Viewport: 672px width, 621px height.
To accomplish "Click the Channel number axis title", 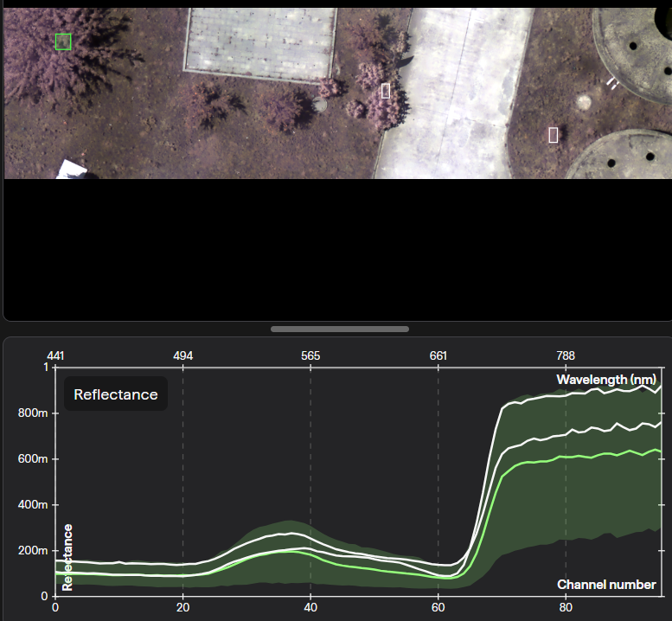I will tap(606, 585).
